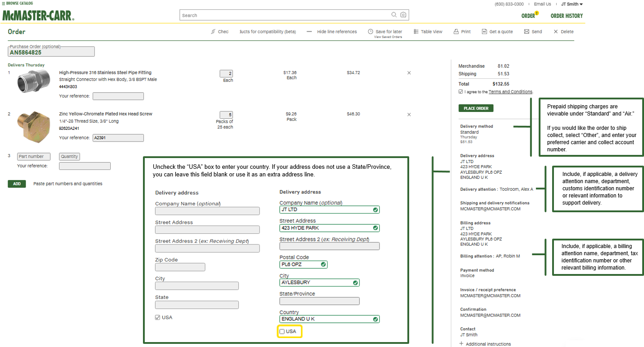
Task: Click quantity field for pipe fitting
Action: [x=226, y=73]
